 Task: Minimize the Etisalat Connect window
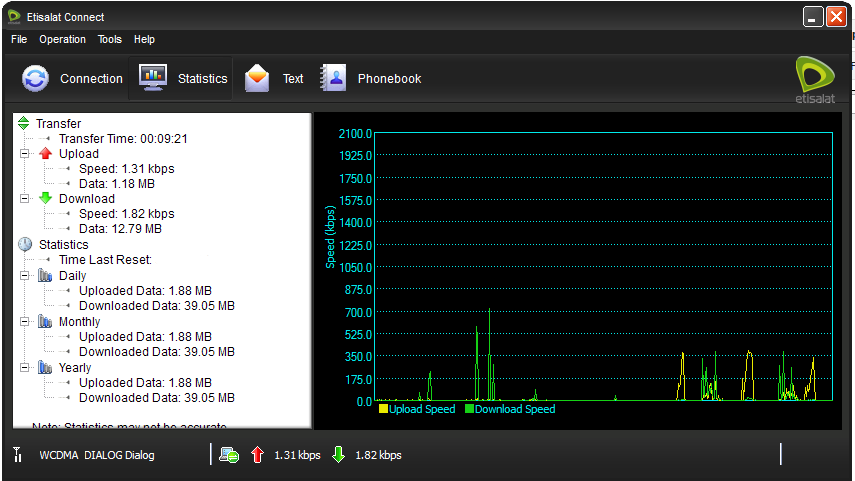tap(813, 17)
